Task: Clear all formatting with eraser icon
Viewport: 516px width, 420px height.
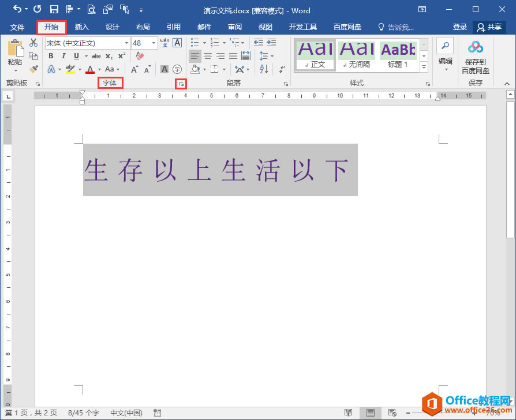Action: coord(140,56)
